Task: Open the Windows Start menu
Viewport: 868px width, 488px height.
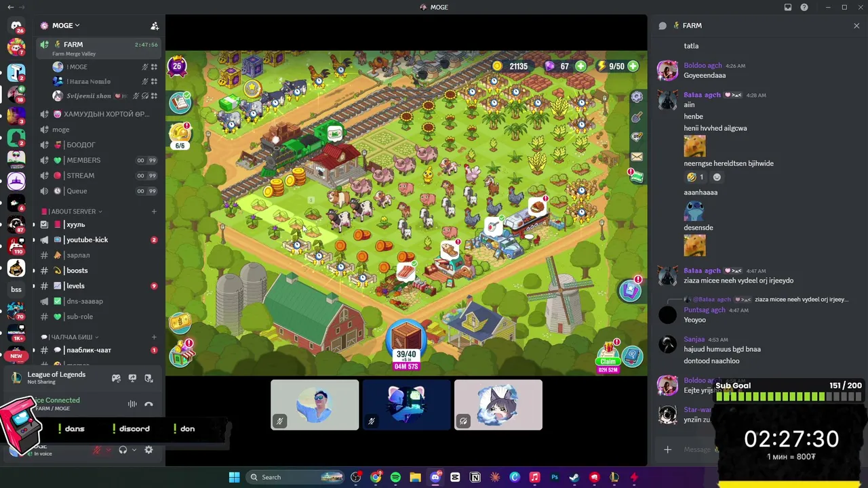Action: click(234, 477)
